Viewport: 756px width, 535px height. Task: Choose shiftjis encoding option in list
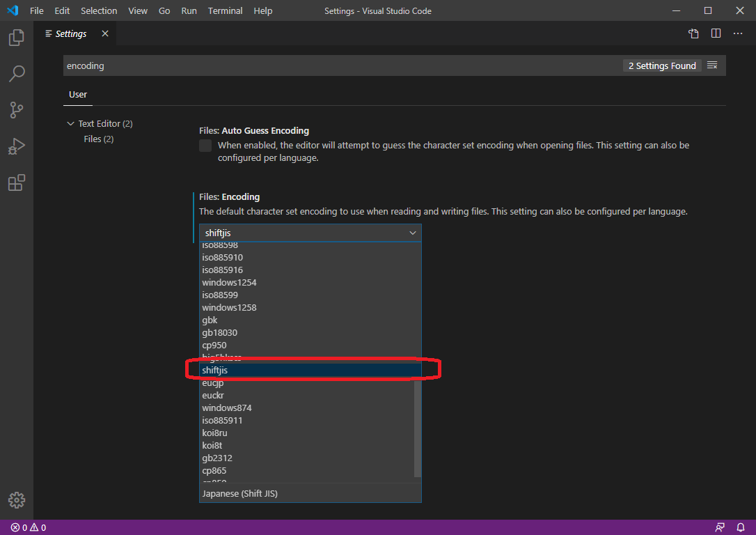(x=310, y=371)
